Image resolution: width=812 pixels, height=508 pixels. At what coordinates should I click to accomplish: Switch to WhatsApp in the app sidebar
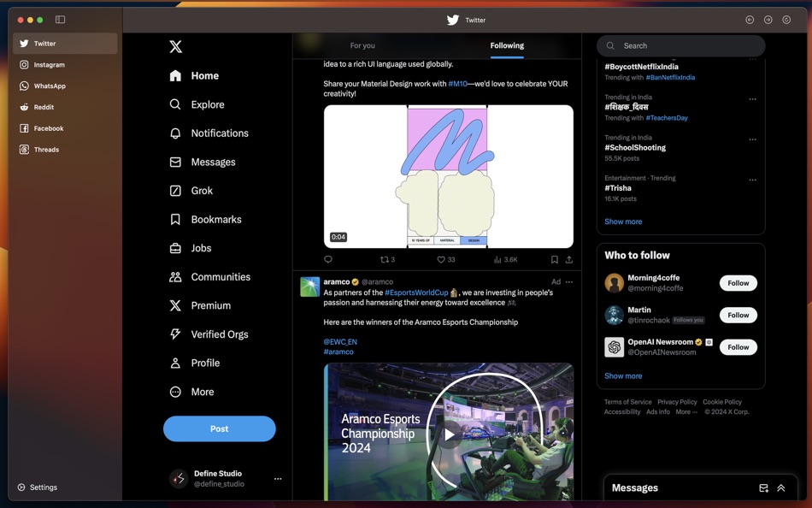coord(65,86)
